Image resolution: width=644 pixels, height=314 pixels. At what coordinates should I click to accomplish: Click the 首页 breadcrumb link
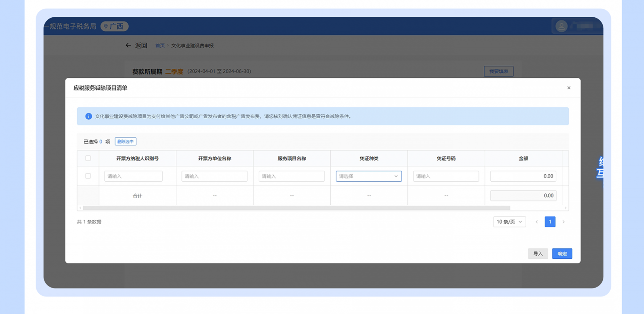tap(160, 46)
